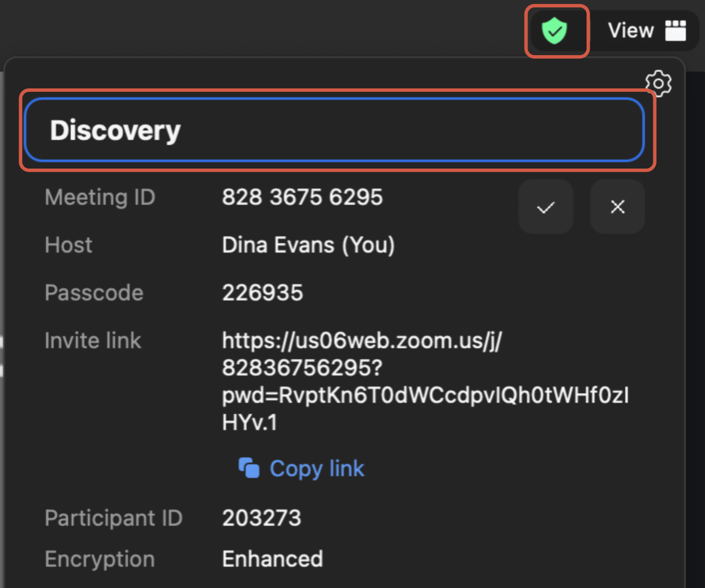Click the Invite link label
The height and width of the screenshot is (588, 705).
coord(93,341)
